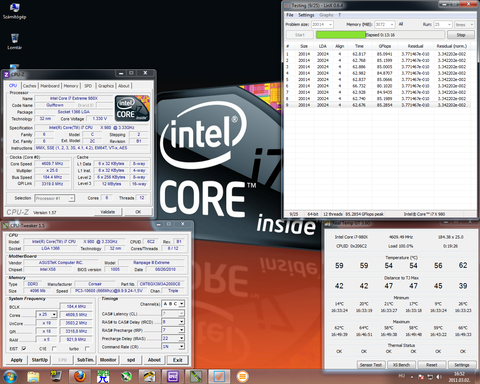
Task: Open the orange round Real Temp taskbar icon
Action: tap(242, 377)
